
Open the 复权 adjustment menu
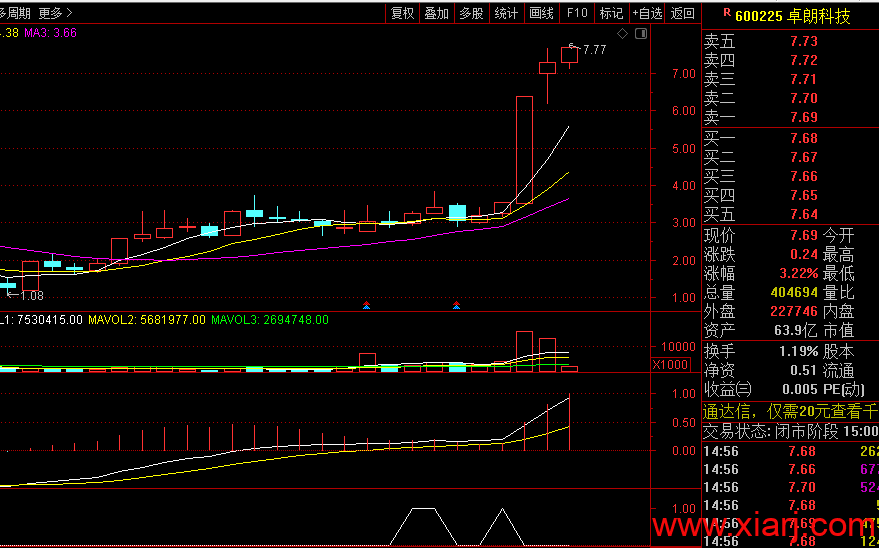403,13
